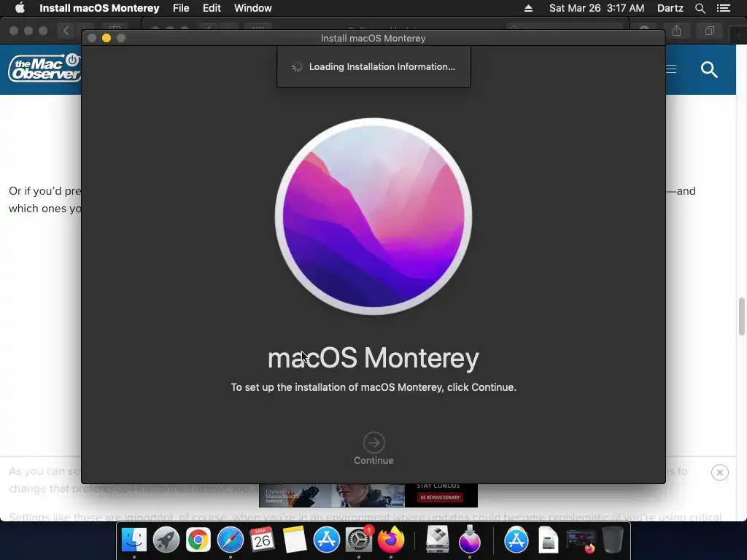
Task: Click the Continue arrow button
Action: tap(373, 443)
